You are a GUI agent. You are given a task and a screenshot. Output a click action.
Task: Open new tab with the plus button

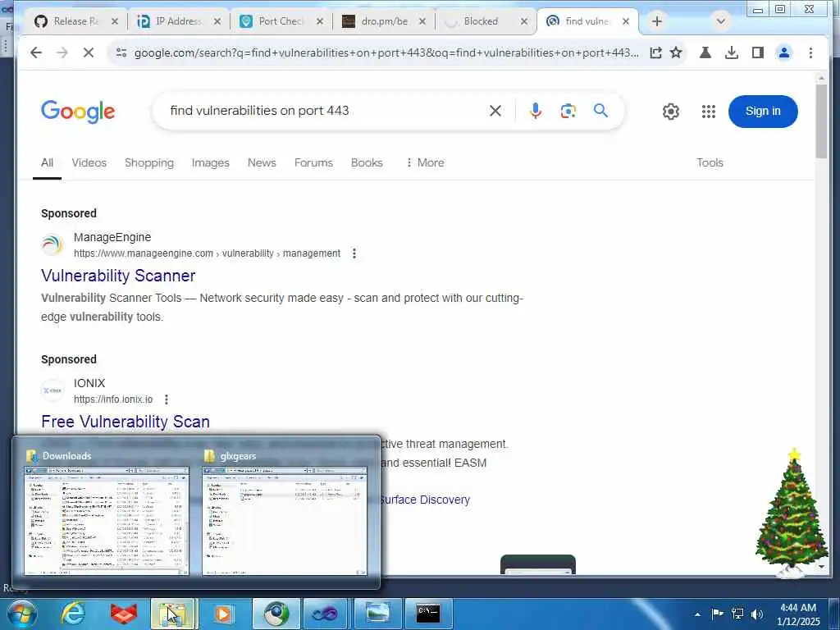[657, 21]
